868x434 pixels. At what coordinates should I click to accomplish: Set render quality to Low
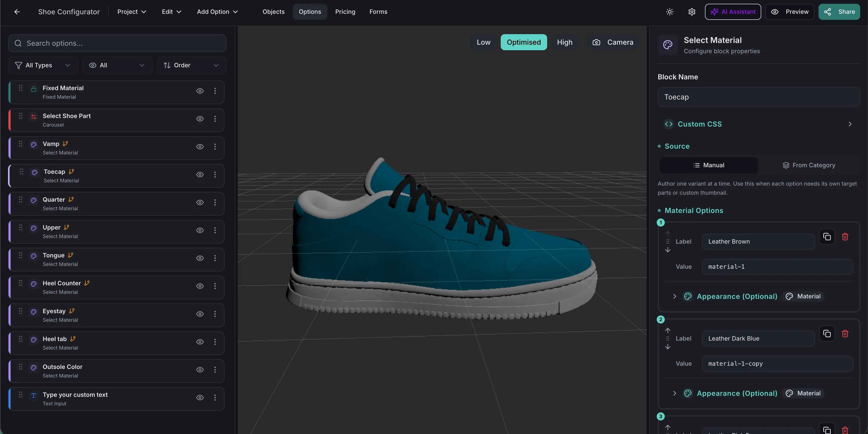coord(483,42)
